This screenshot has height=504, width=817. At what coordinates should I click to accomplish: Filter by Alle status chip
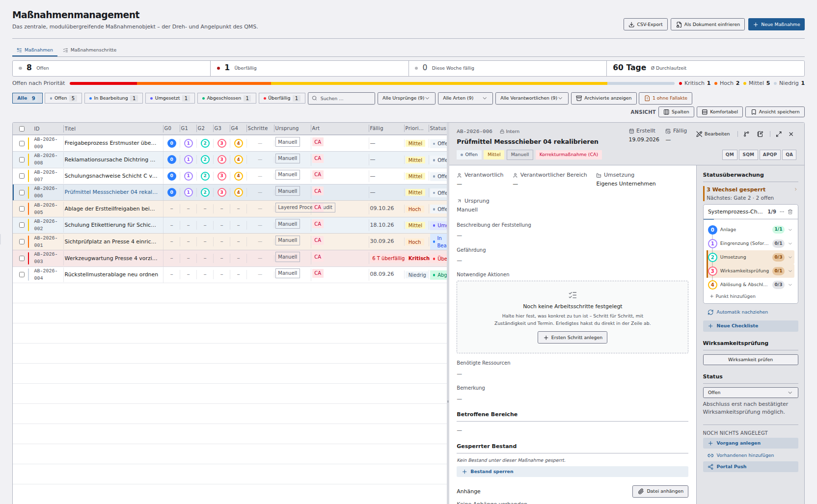tap(27, 98)
